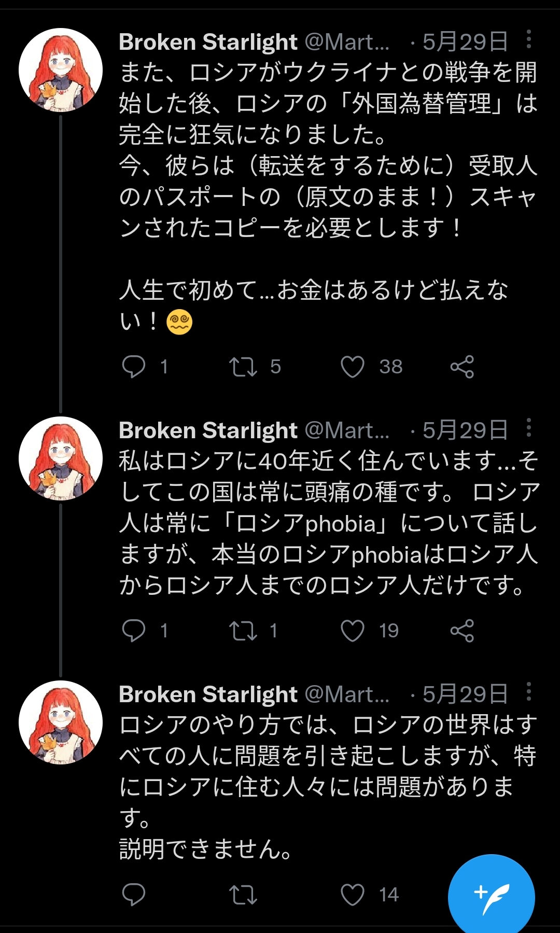Reply to the ロシアphobia tweet
The width and height of the screenshot is (560, 933).
click(x=134, y=631)
